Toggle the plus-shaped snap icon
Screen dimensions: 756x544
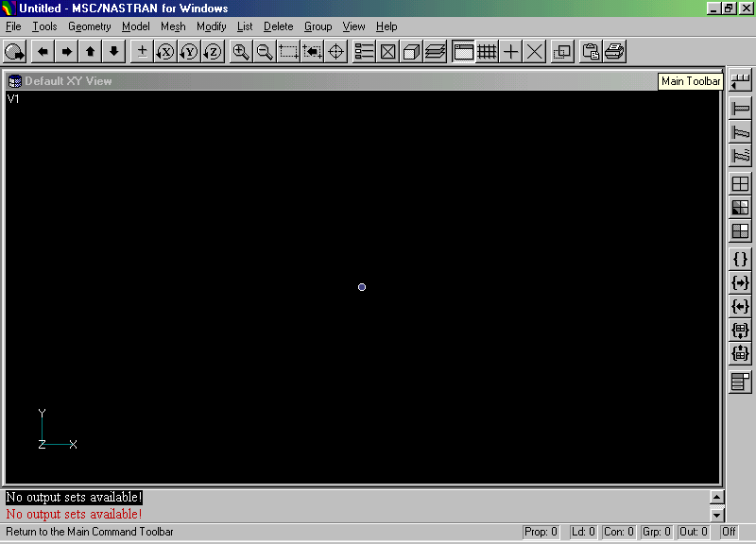tap(510, 52)
